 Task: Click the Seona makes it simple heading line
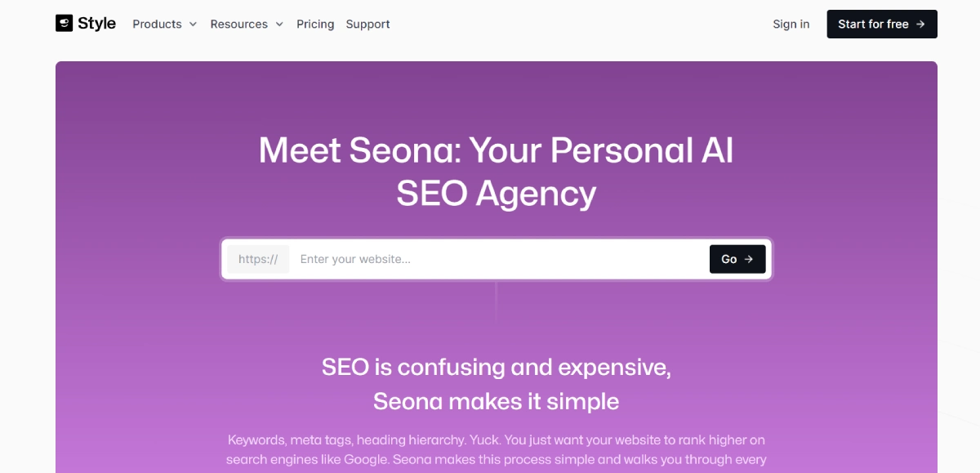[496, 401]
